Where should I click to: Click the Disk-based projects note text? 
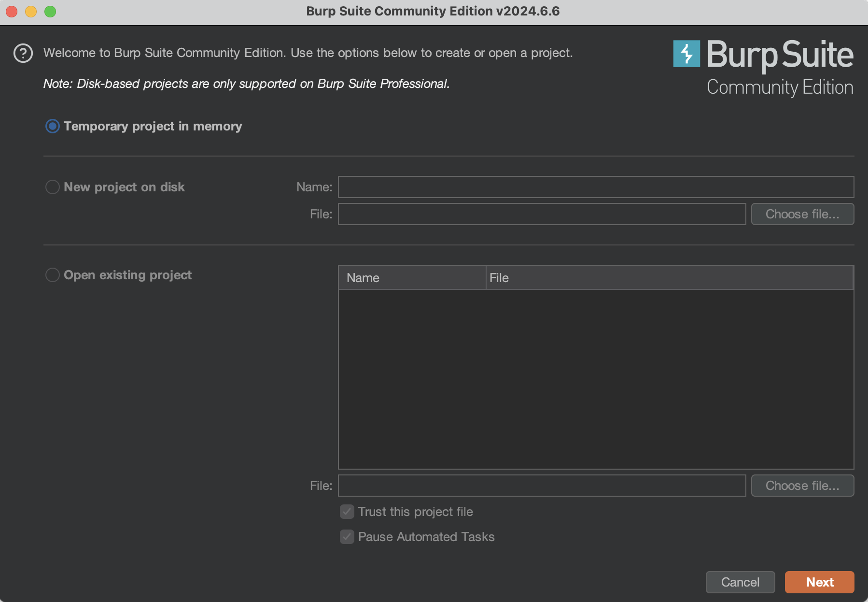(x=246, y=84)
